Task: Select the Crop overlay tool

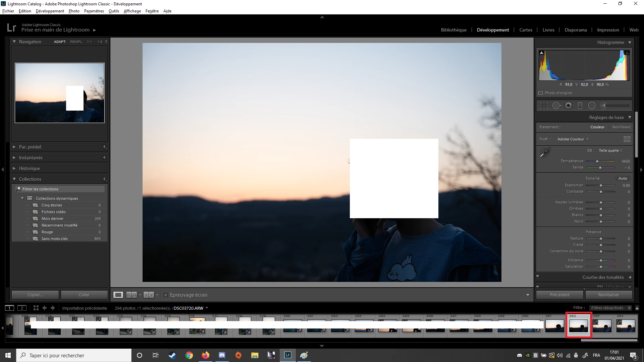Action: tap(544, 106)
